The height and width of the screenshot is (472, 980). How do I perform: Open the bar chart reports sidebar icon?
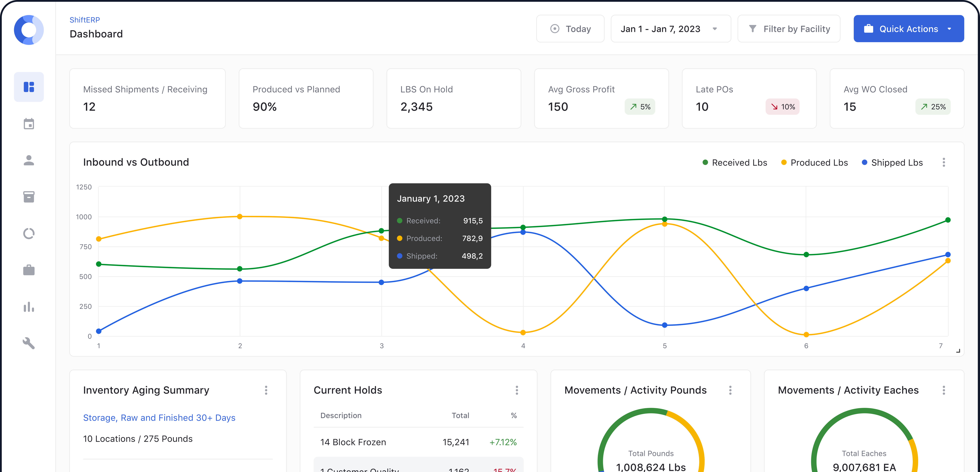pos(29,307)
